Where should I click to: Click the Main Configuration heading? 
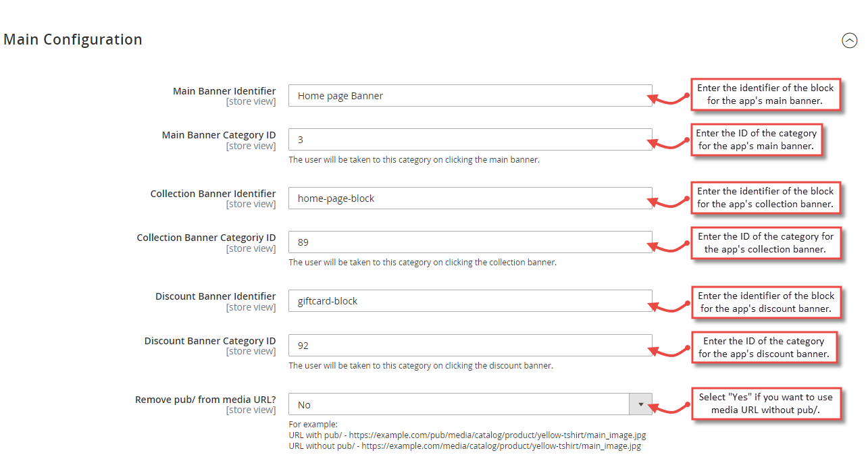click(73, 40)
